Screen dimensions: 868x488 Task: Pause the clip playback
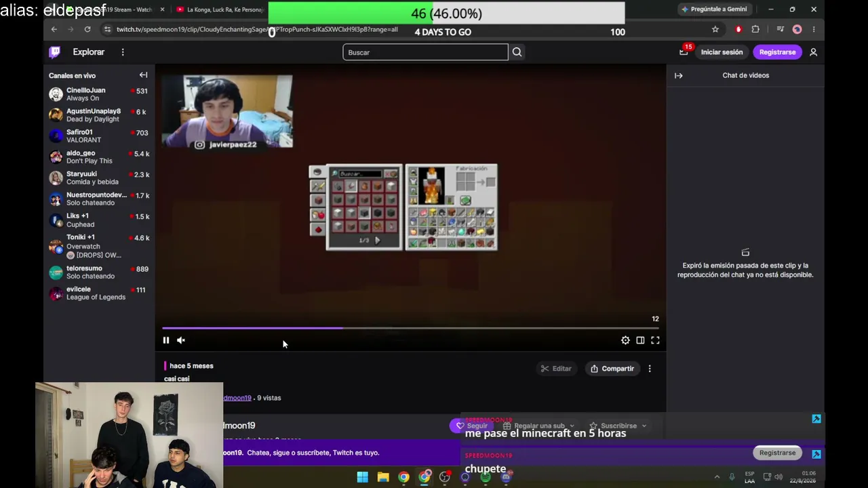point(166,340)
